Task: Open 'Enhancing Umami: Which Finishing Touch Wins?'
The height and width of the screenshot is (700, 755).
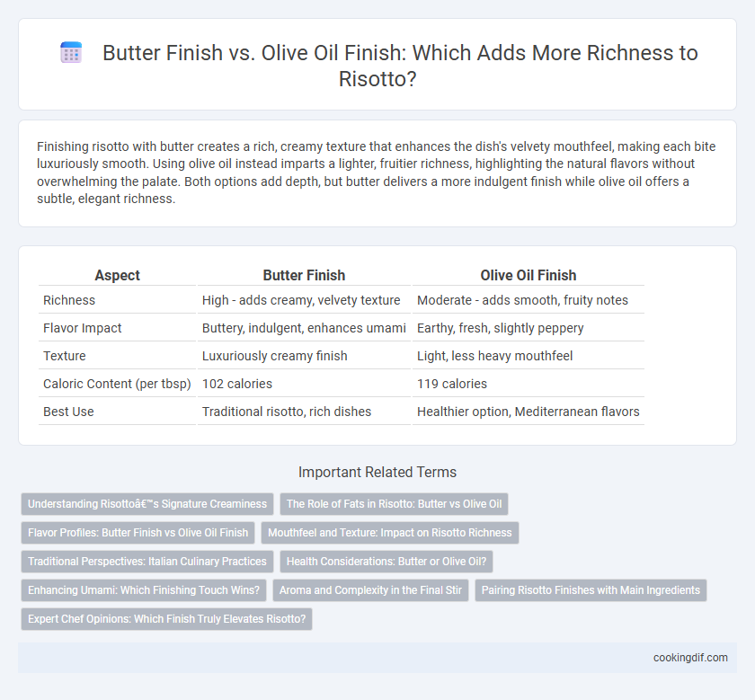Action: (144, 590)
